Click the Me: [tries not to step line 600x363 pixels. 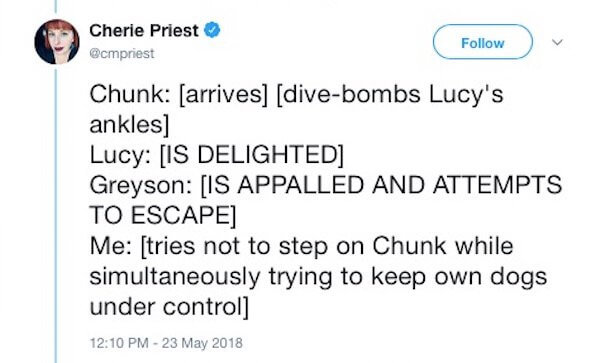pos(301,246)
